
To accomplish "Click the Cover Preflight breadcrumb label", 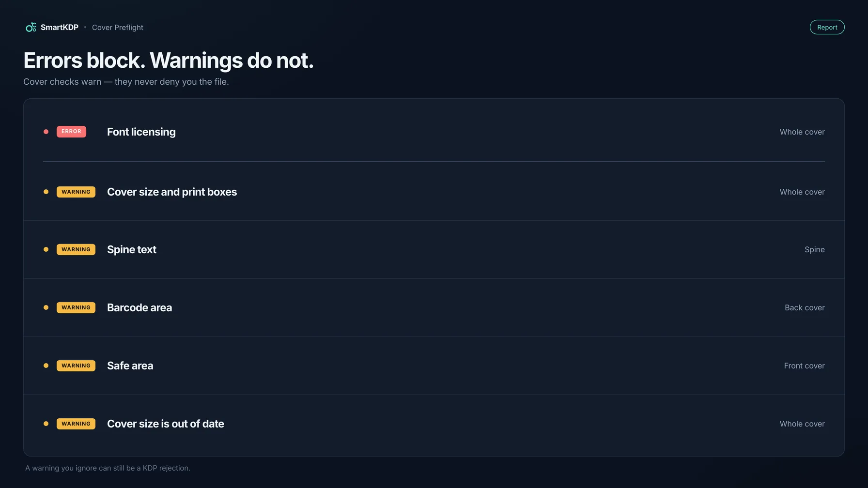I will [118, 28].
